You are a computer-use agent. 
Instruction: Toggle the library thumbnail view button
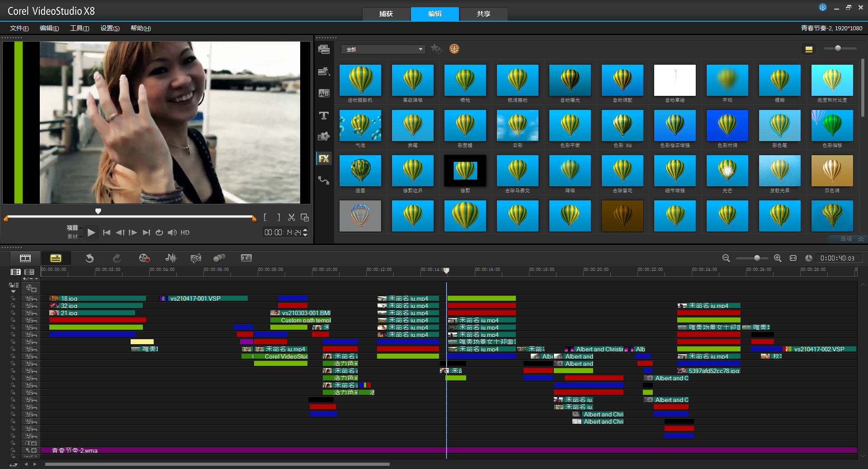tap(809, 49)
